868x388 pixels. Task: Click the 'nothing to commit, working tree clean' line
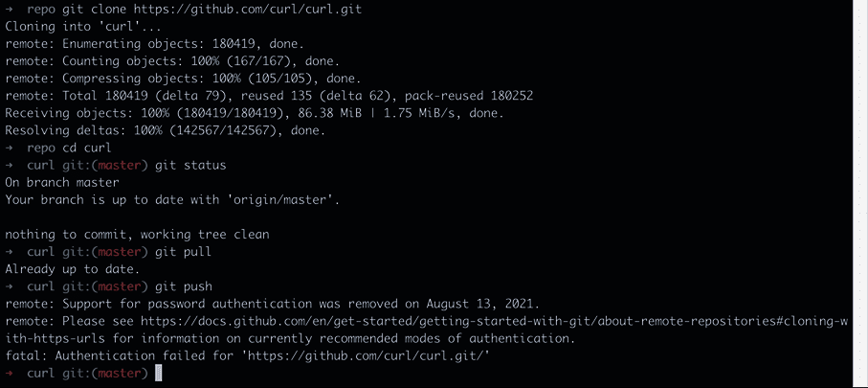click(x=137, y=235)
